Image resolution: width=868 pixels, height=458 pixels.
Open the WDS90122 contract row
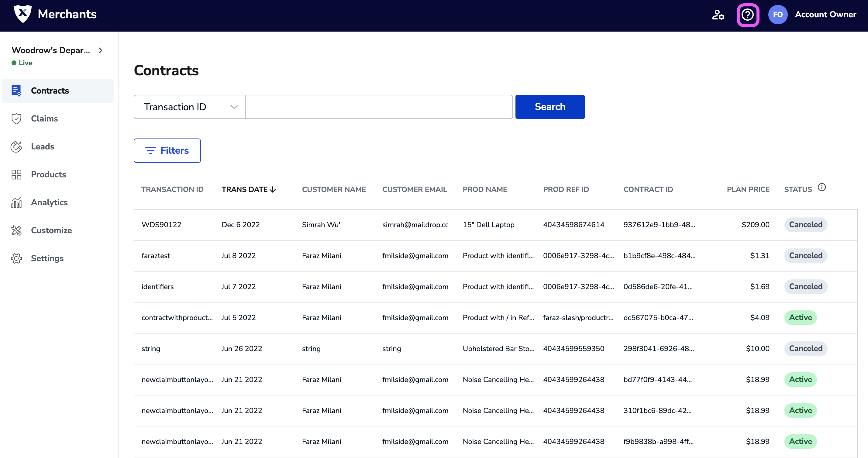[x=161, y=225]
